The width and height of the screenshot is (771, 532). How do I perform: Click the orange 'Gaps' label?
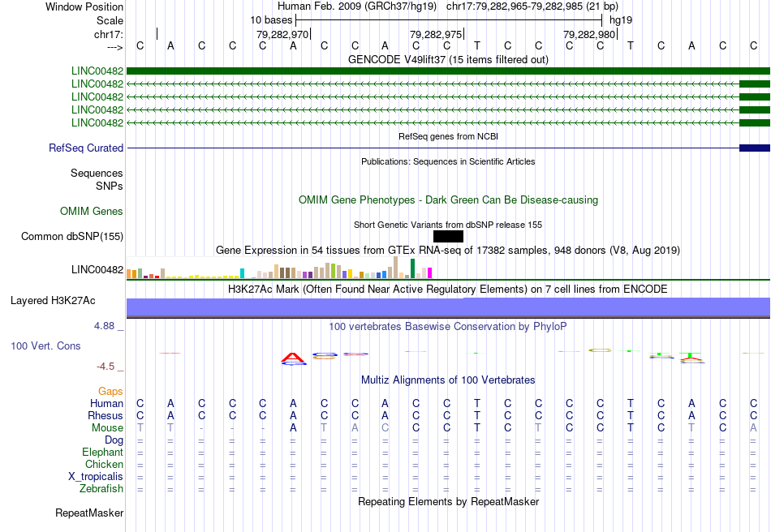[110, 391]
